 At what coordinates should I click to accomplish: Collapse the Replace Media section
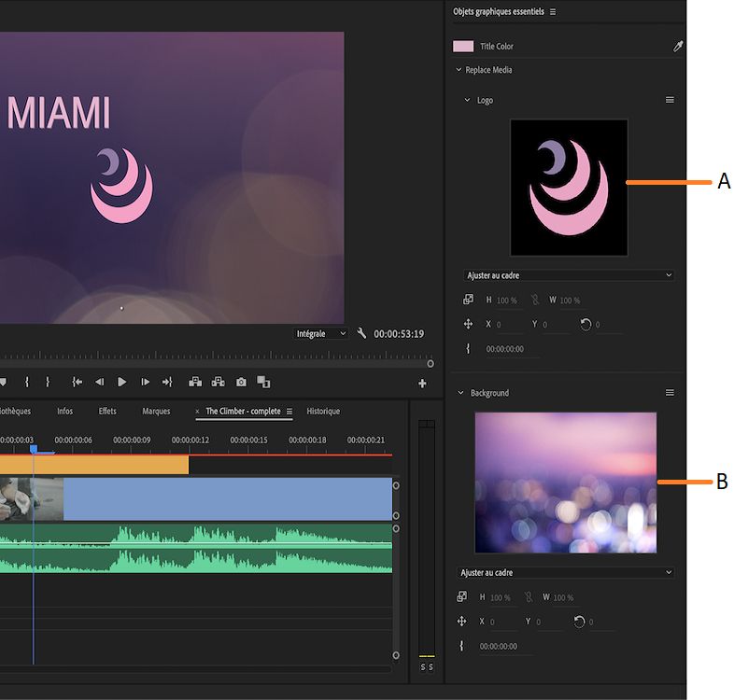coord(459,70)
